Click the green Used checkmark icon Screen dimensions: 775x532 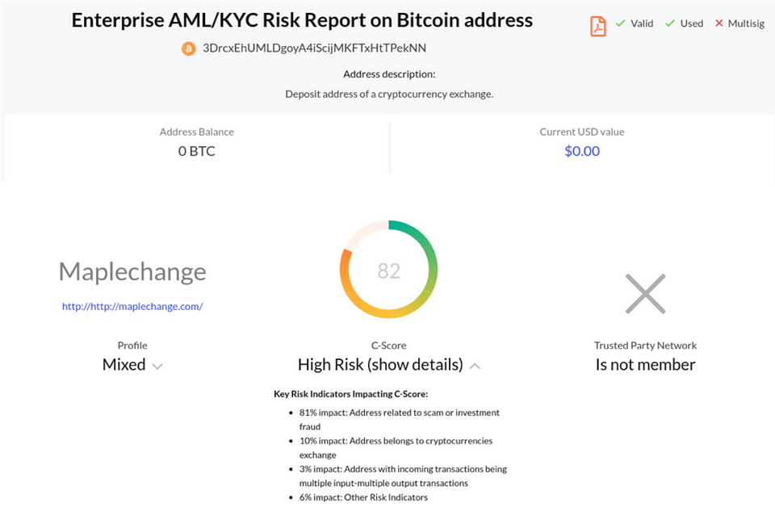click(670, 23)
